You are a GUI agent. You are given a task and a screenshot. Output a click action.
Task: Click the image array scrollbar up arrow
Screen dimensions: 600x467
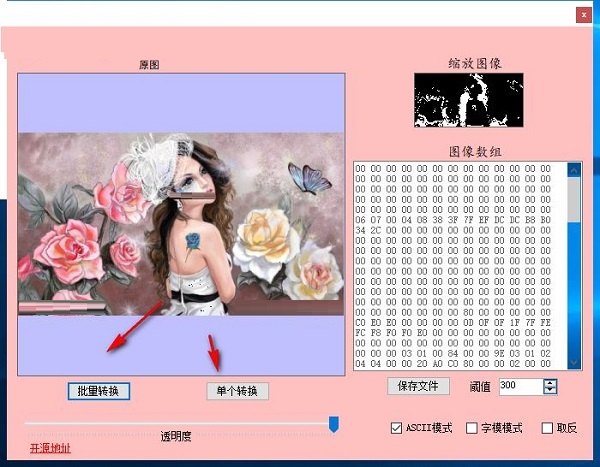coord(574,170)
